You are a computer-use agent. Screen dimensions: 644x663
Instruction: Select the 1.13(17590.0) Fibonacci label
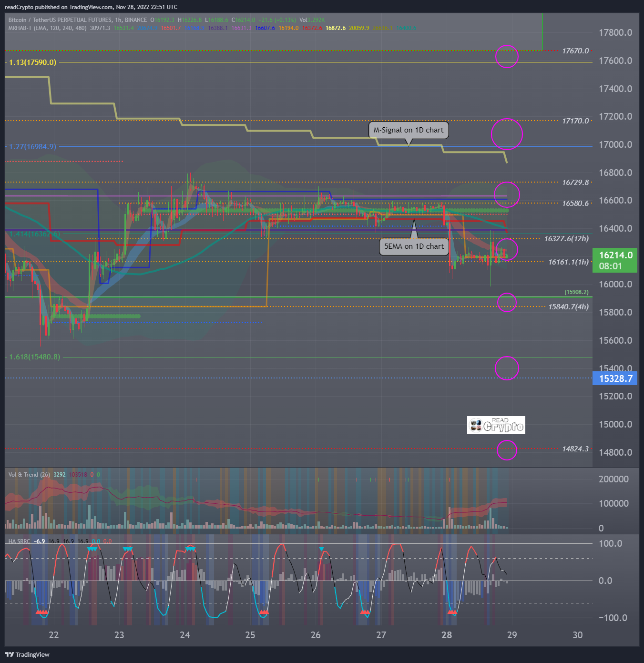tap(32, 62)
